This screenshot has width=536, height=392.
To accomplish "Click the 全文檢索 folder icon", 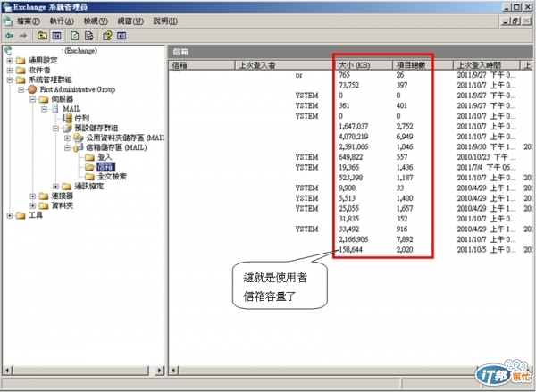I will point(90,177).
